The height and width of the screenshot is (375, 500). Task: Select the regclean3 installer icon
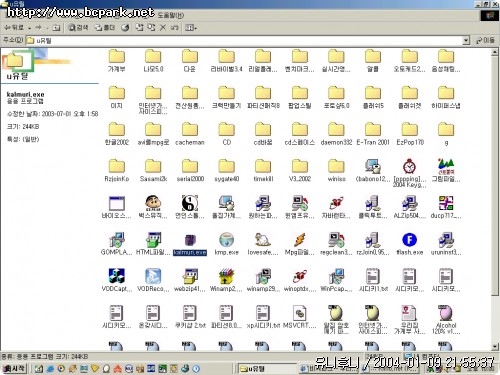click(336, 240)
